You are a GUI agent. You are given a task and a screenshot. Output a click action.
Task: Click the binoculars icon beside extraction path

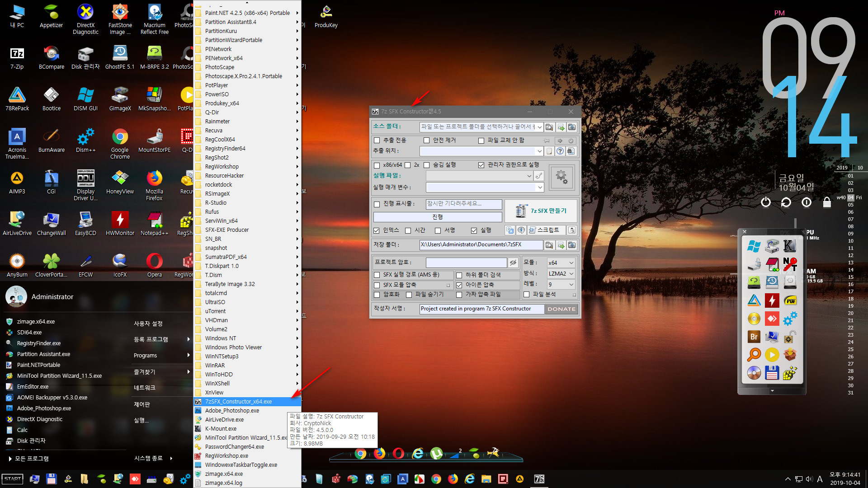tap(571, 151)
